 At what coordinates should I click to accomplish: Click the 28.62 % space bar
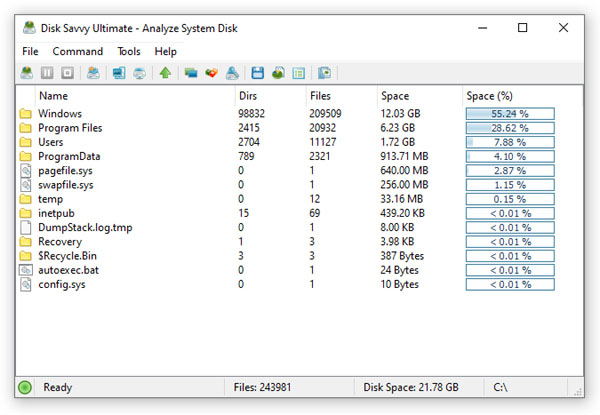click(x=510, y=128)
